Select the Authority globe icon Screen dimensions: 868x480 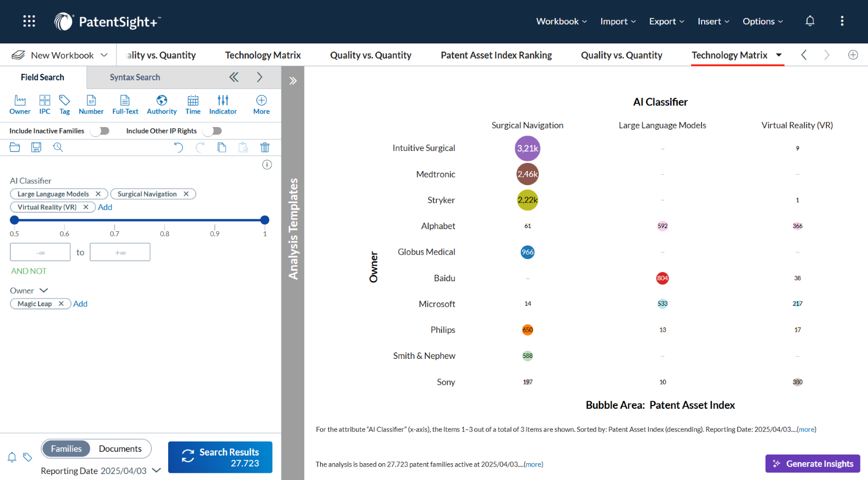coord(162,105)
